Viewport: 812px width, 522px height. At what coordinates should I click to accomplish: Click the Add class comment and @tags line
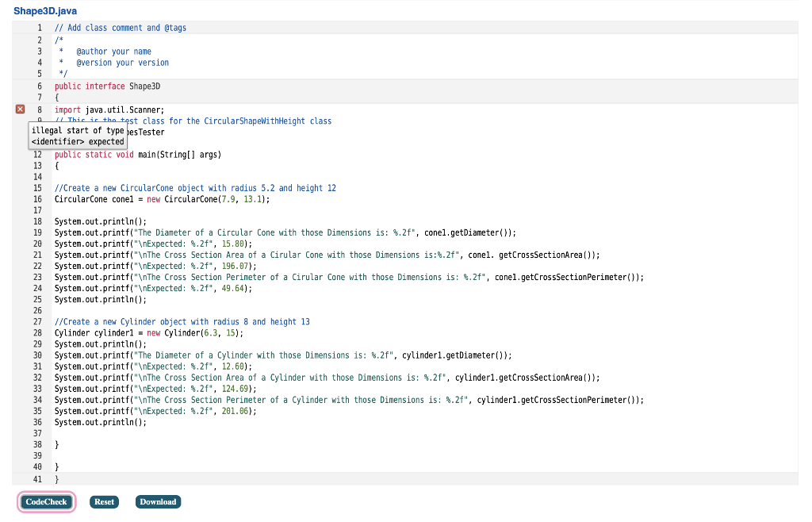tap(119, 27)
